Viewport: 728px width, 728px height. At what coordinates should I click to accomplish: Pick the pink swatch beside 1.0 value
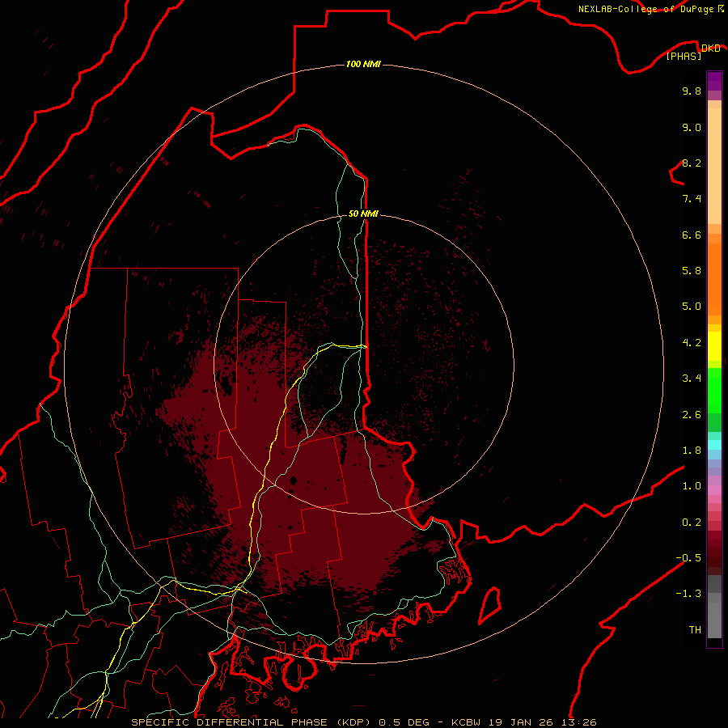[714, 490]
